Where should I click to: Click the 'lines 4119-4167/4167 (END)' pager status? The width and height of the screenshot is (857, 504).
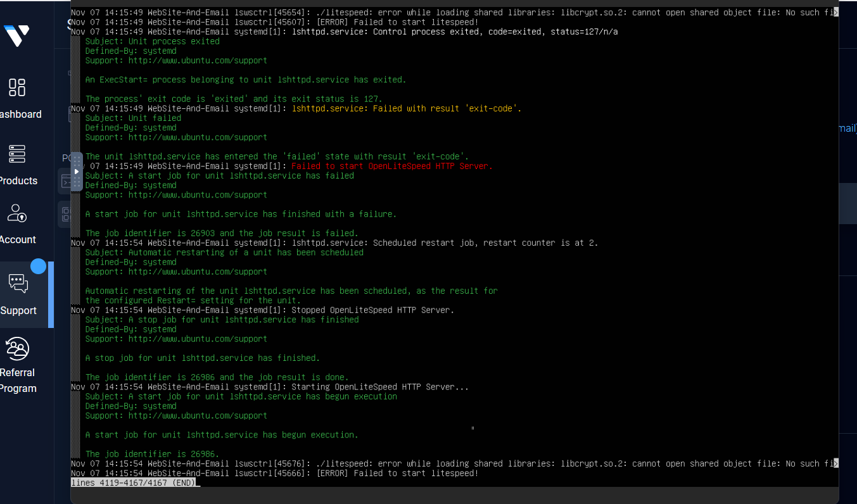click(134, 482)
